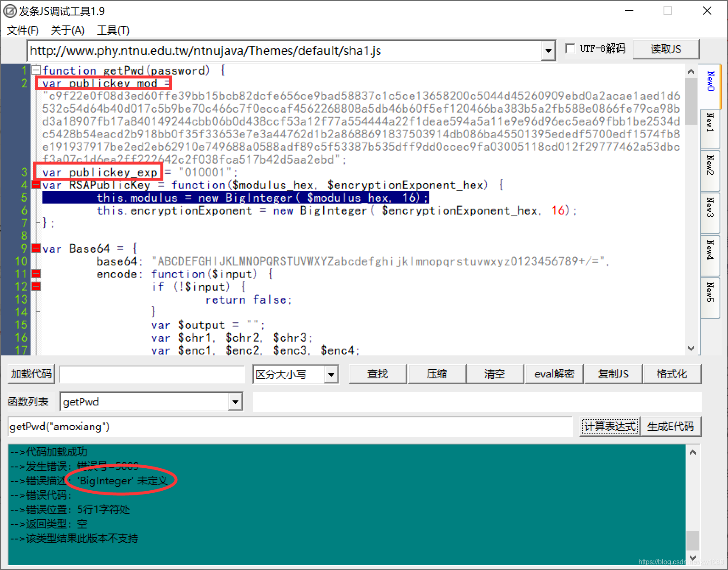
Task: Minimize the 发条JS调试工具 window
Action: pos(629,11)
